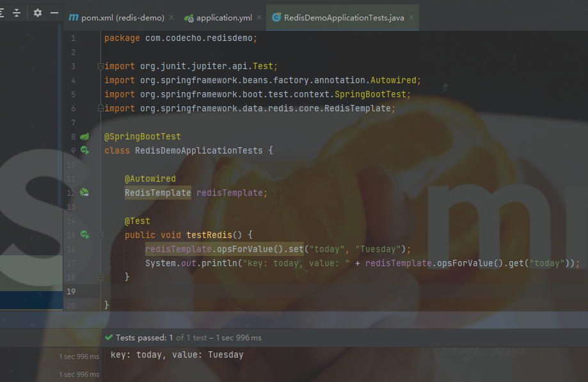588x382 pixels.
Task: Click autowired bean gutter icon line 12
Action: (84, 193)
